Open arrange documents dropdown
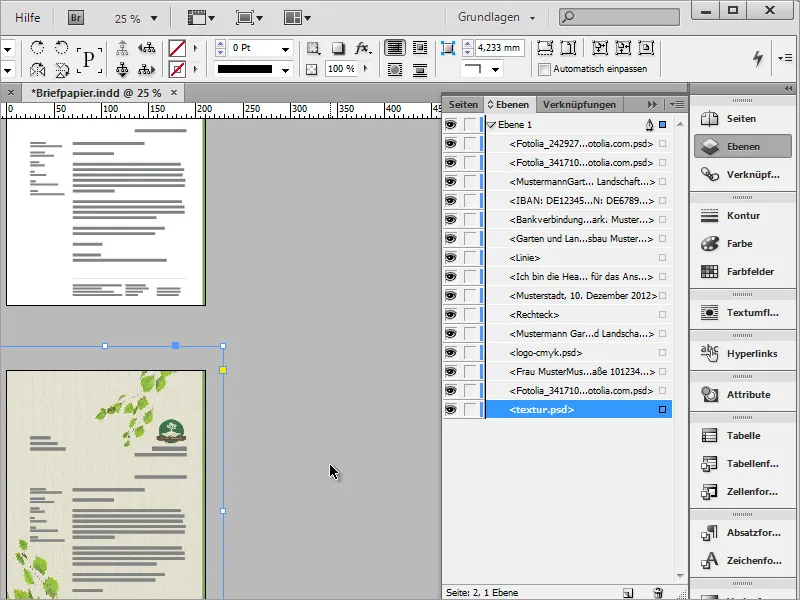The height and width of the screenshot is (600, 800). click(297, 18)
